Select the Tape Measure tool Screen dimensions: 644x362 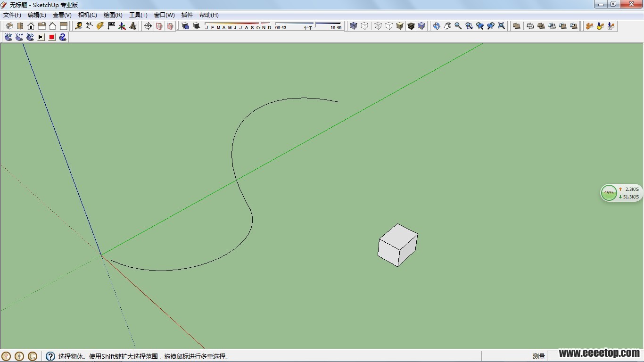(x=78, y=26)
